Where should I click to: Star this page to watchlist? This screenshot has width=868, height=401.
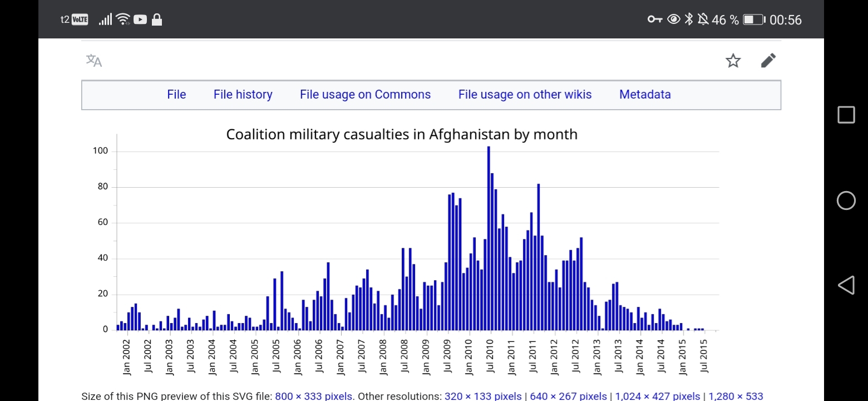pos(733,61)
